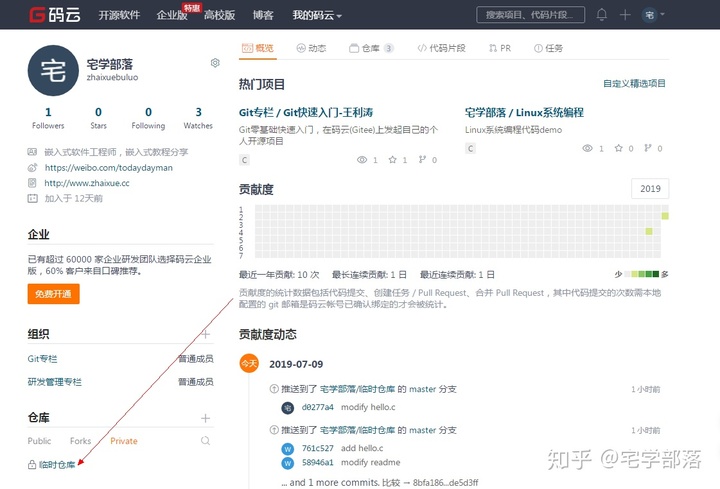Click the lock icon beside 临时仓库
This screenshot has height=489, width=720.
(x=32, y=465)
